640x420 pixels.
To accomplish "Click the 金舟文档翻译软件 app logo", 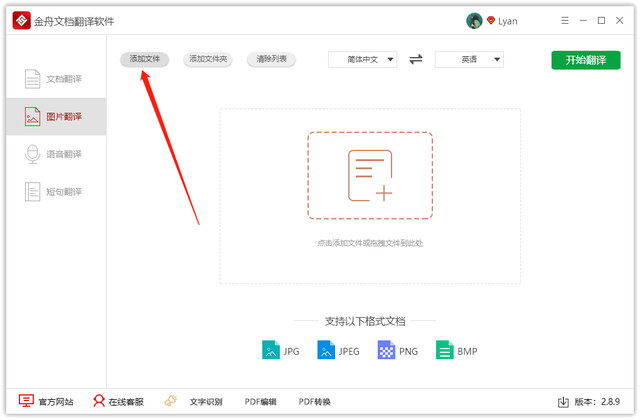I will pyautogui.click(x=21, y=20).
